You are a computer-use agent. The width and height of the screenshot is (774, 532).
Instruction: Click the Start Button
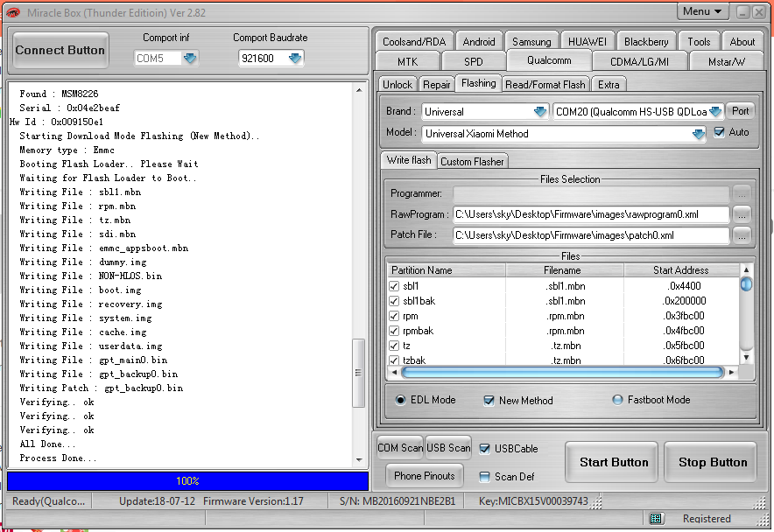click(x=614, y=462)
